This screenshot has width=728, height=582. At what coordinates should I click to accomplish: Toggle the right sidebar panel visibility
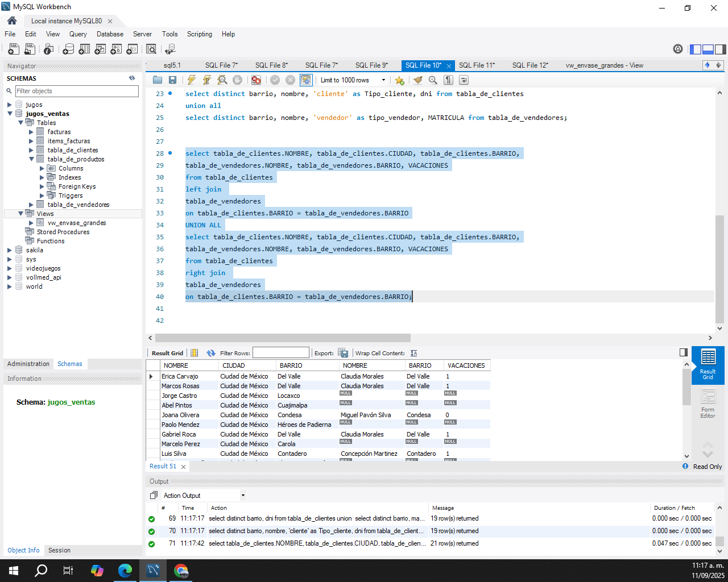pos(721,49)
